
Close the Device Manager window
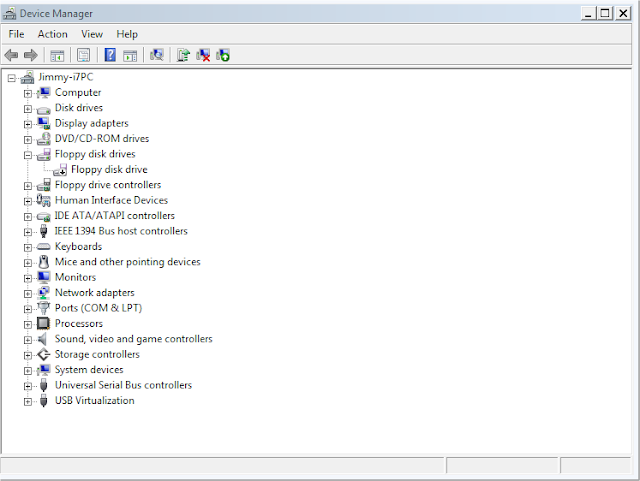(623, 14)
